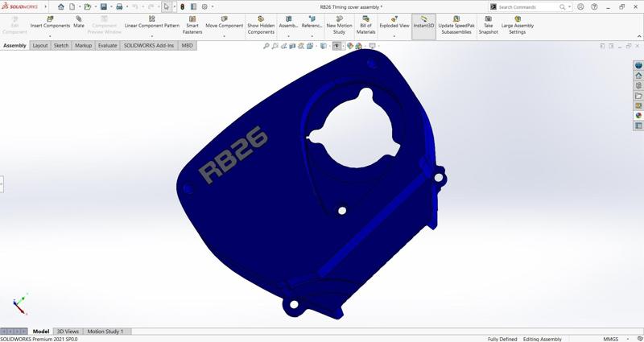This screenshot has height=342, width=644.
Task: Start a New Motion Study
Action: click(x=339, y=25)
